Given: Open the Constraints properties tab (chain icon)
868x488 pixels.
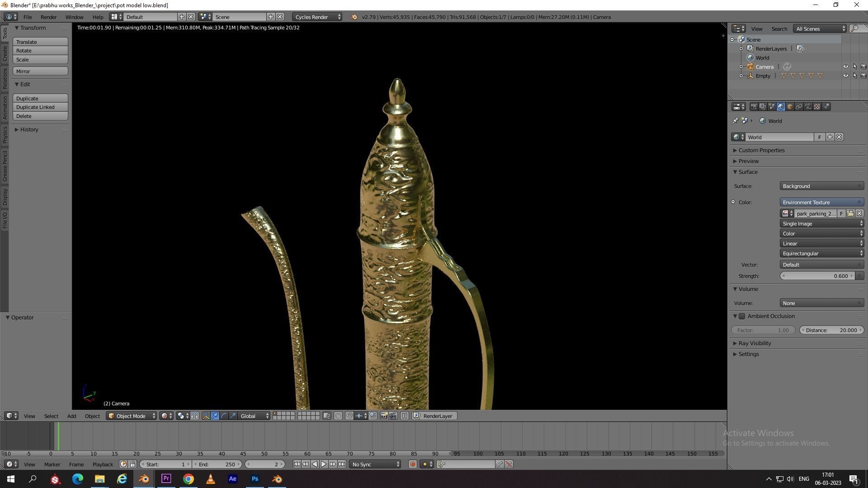Looking at the screenshot, I should pyautogui.click(x=799, y=107).
